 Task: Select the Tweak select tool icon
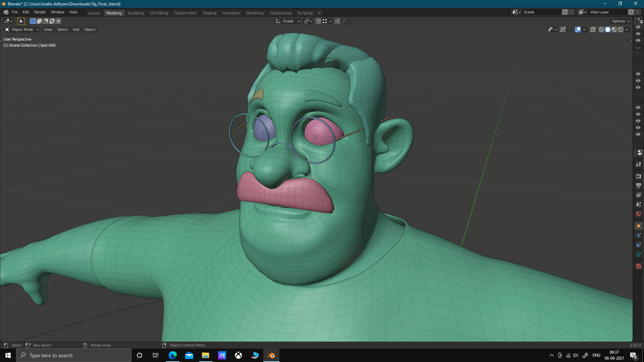(21, 21)
